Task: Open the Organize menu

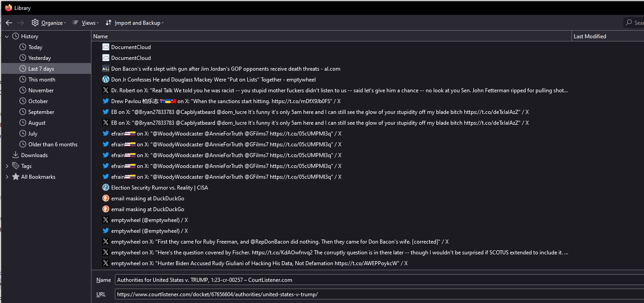Action: pos(49,23)
